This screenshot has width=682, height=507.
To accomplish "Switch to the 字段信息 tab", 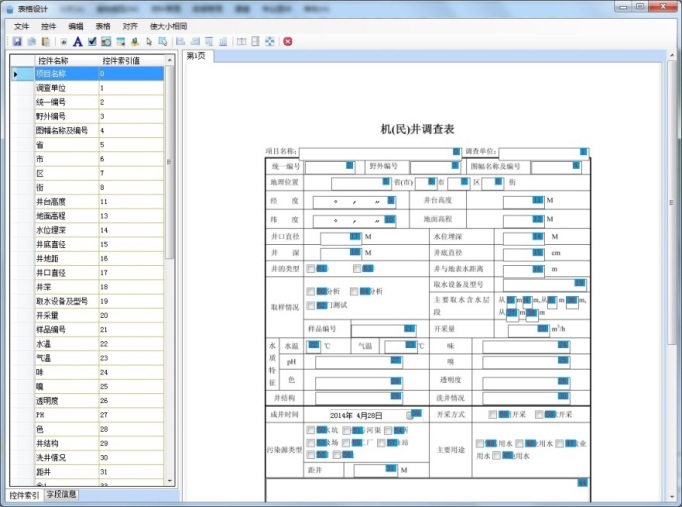I will 60,495.
